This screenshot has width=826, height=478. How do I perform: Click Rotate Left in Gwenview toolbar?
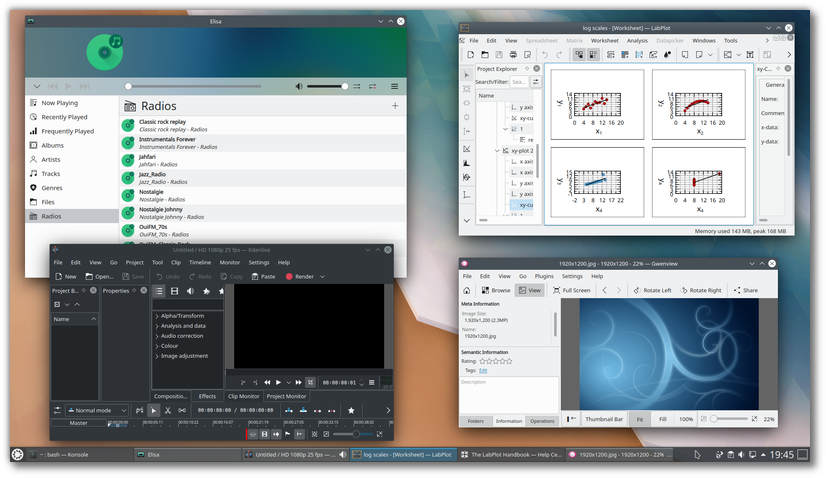coord(654,290)
